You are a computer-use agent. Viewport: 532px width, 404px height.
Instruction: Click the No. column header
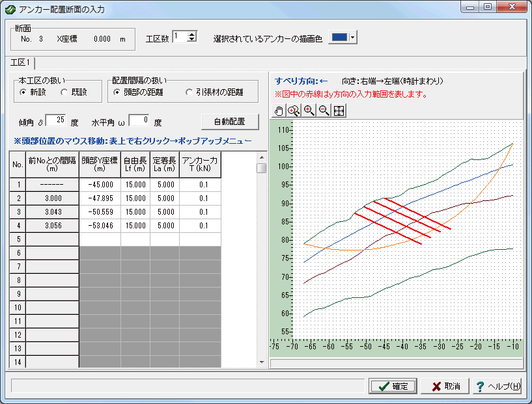point(18,165)
